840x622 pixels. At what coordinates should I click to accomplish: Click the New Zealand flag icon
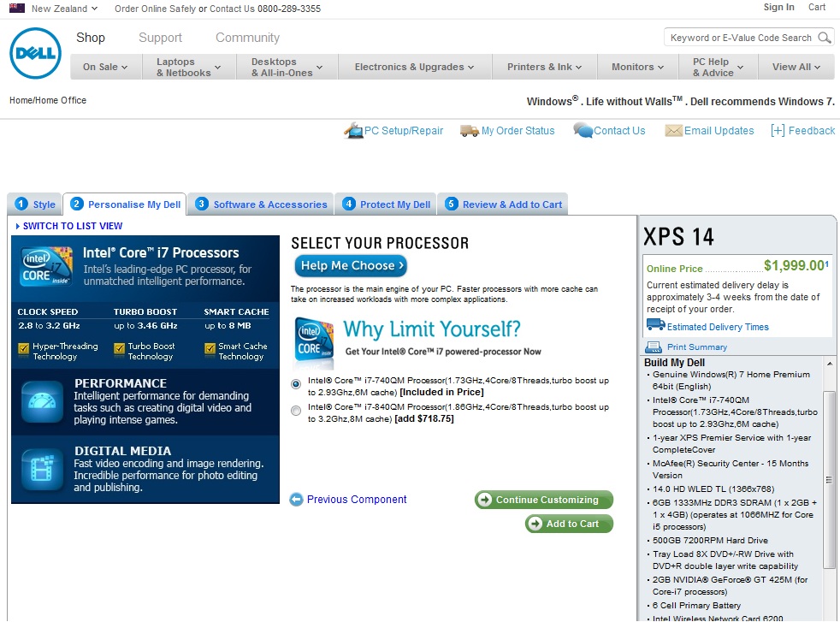(x=17, y=8)
